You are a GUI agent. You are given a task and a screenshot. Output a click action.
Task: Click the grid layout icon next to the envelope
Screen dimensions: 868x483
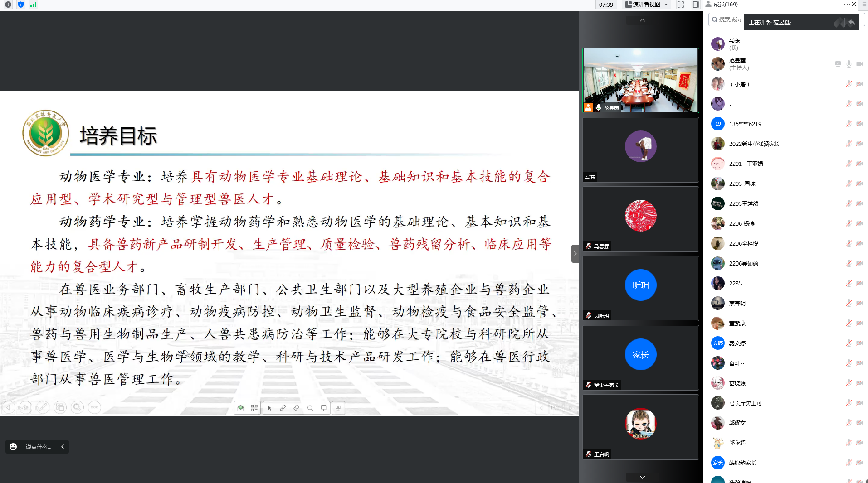pyautogui.click(x=254, y=408)
